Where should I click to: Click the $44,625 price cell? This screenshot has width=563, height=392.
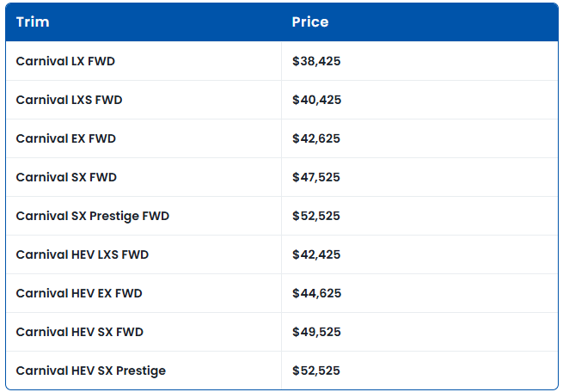pos(316,294)
